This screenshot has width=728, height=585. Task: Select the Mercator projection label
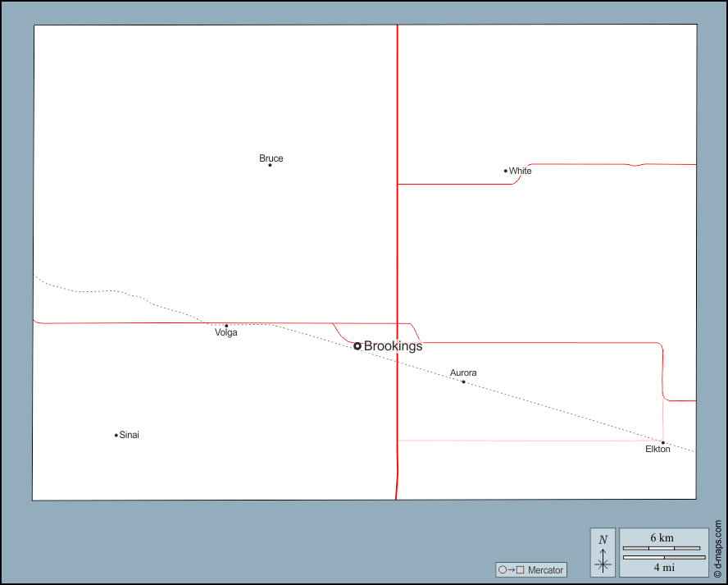tap(545, 570)
